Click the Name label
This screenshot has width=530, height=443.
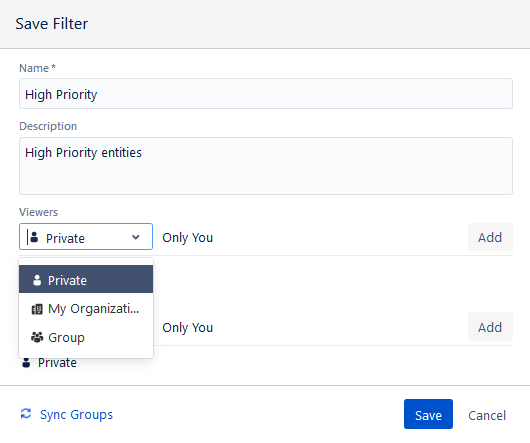click(34, 68)
